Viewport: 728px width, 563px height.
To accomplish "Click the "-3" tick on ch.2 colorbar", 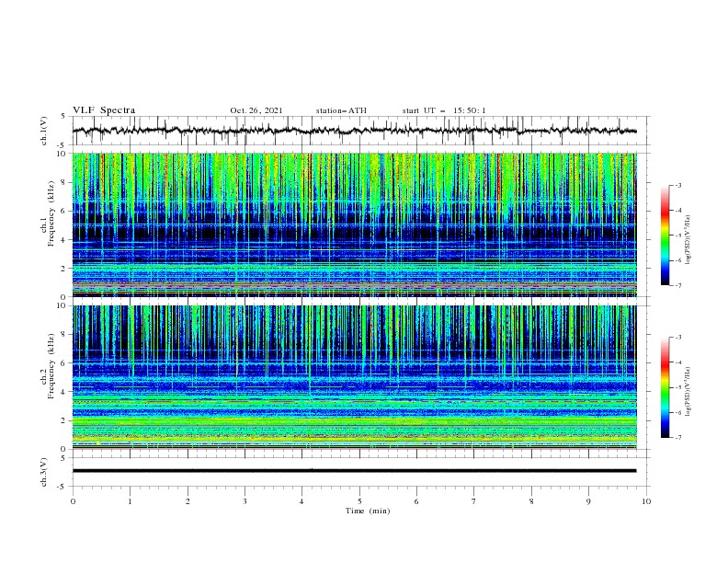I will (678, 338).
